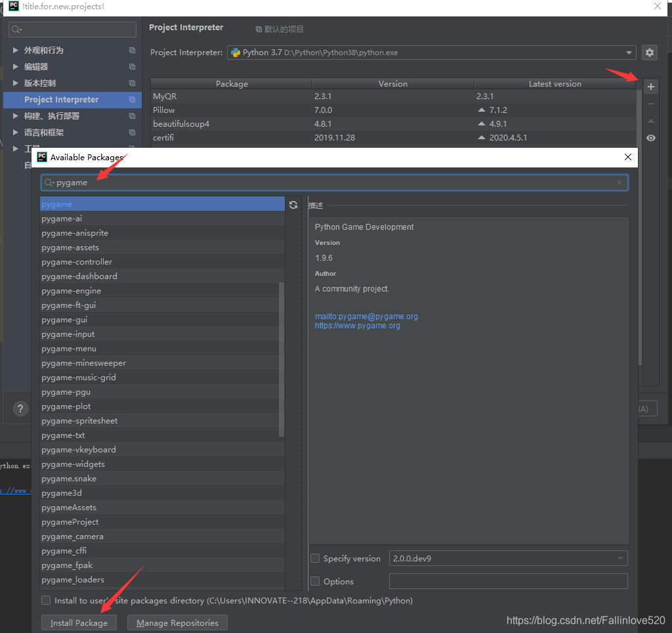Click the Manage Repositories button

click(x=177, y=622)
